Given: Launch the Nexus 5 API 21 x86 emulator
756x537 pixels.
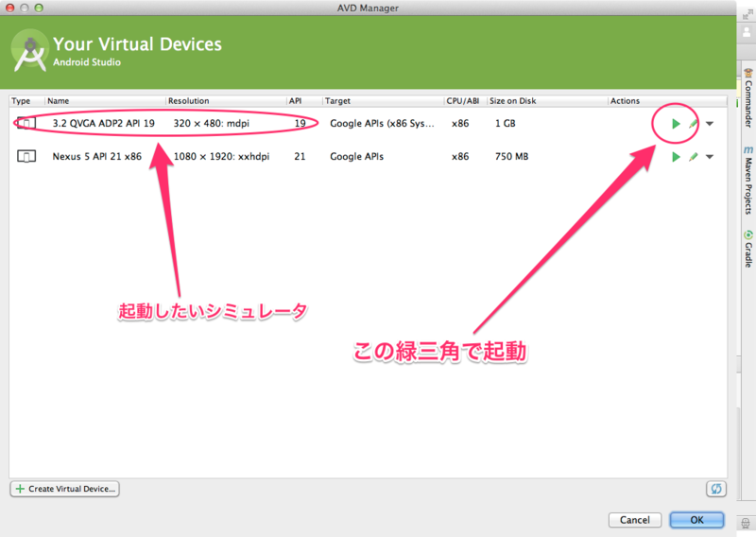Looking at the screenshot, I should (x=676, y=157).
